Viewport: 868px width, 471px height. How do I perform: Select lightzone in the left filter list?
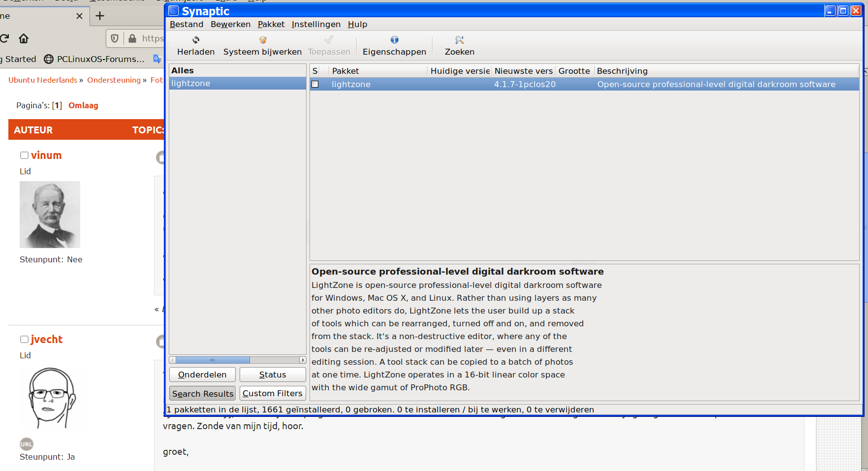[237, 83]
